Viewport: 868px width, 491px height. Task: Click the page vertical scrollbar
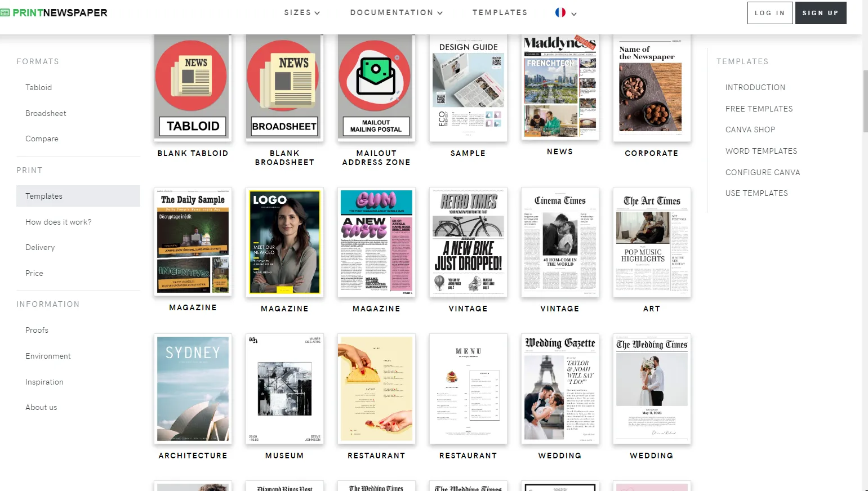pos(865,101)
